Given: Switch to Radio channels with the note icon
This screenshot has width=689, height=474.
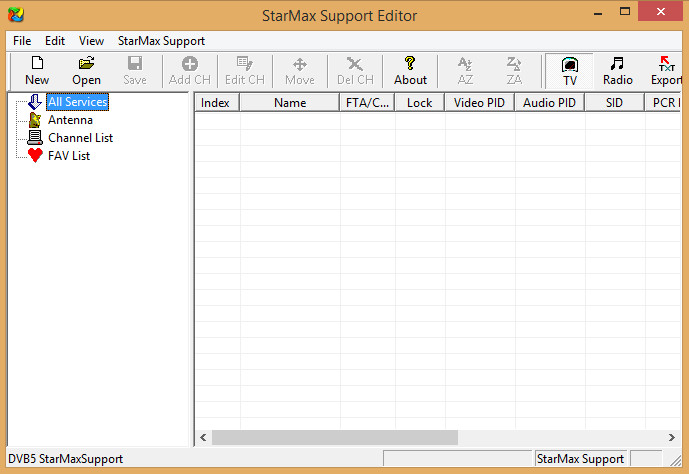Looking at the screenshot, I should pyautogui.click(x=617, y=64).
